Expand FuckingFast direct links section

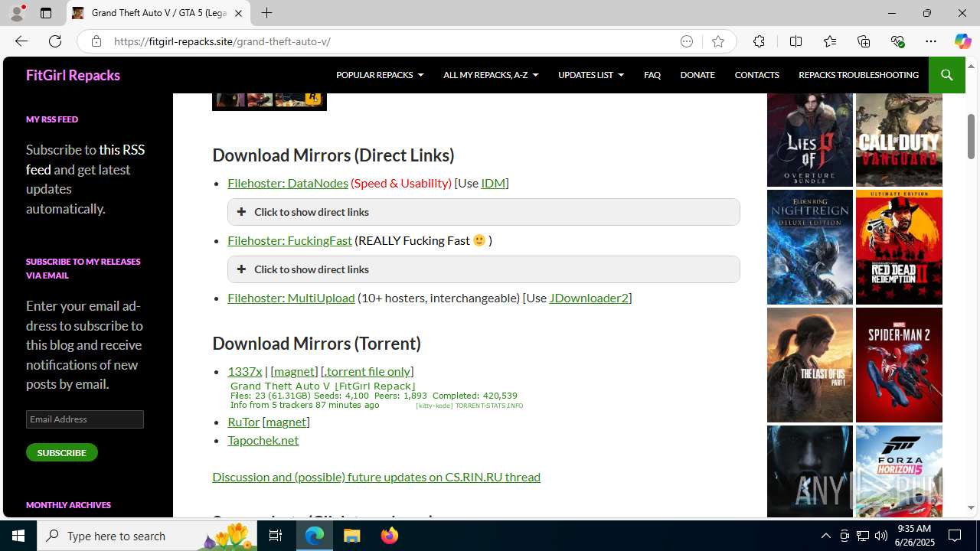484,269
